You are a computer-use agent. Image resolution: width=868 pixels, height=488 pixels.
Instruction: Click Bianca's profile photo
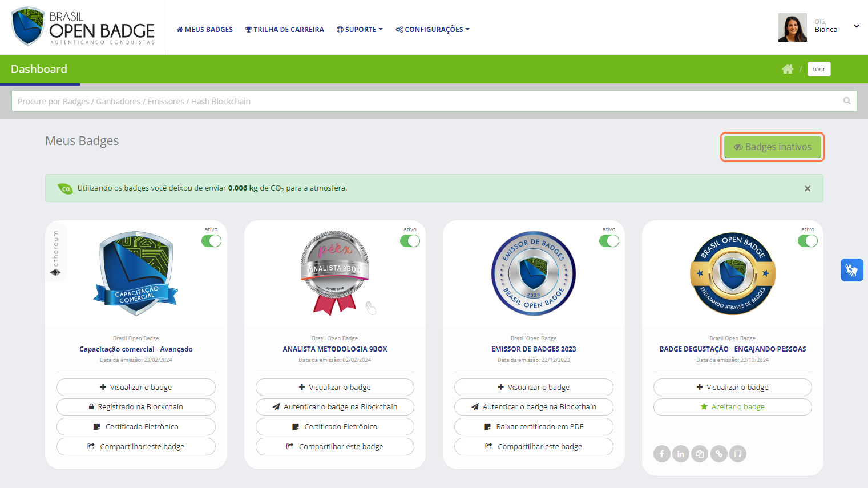pyautogui.click(x=793, y=27)
